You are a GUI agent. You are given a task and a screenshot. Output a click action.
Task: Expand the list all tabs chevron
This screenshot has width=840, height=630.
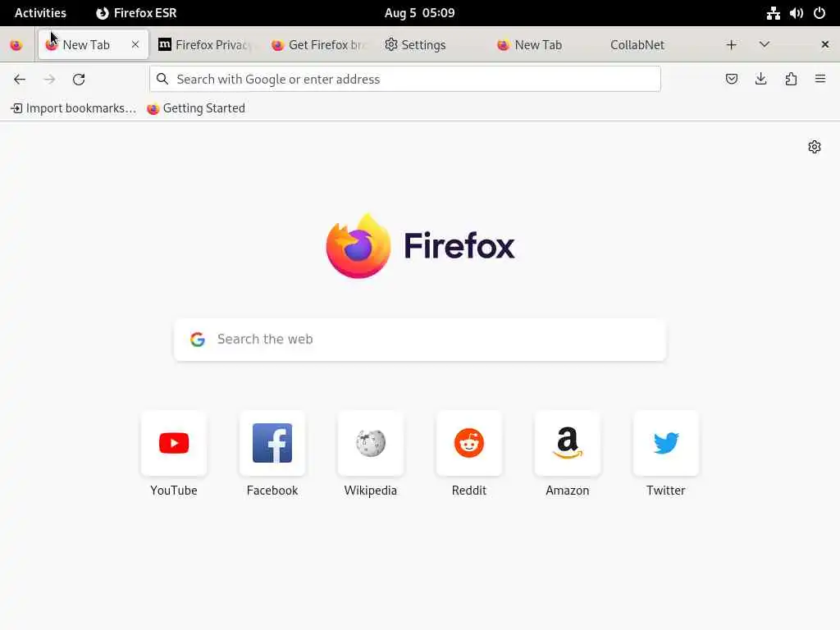point(765,44)
